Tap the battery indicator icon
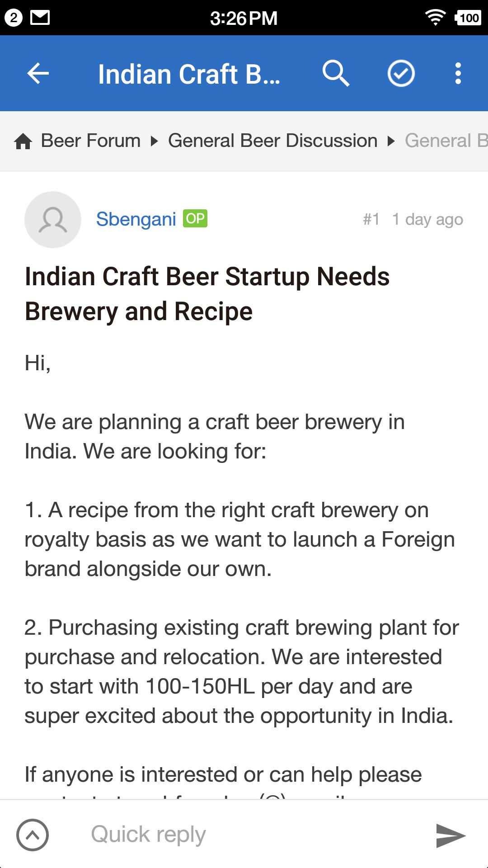 coord(468,18)
